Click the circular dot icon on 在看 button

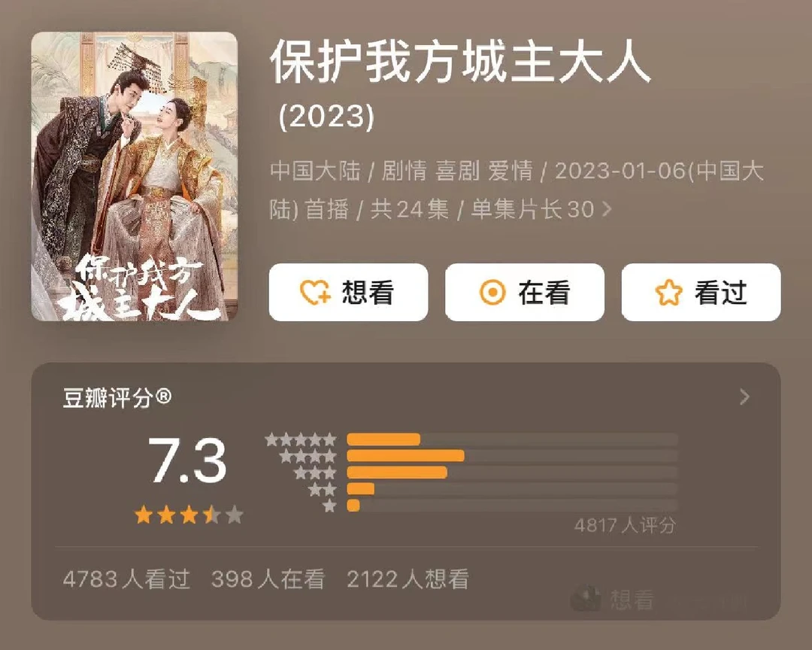pyautogui.click(x=492, y=292)
